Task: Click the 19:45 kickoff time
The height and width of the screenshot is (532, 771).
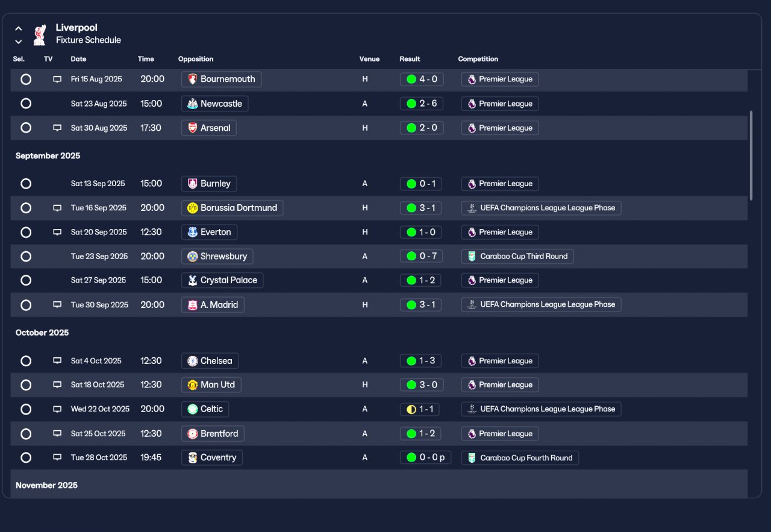Action: click(151, 458)
